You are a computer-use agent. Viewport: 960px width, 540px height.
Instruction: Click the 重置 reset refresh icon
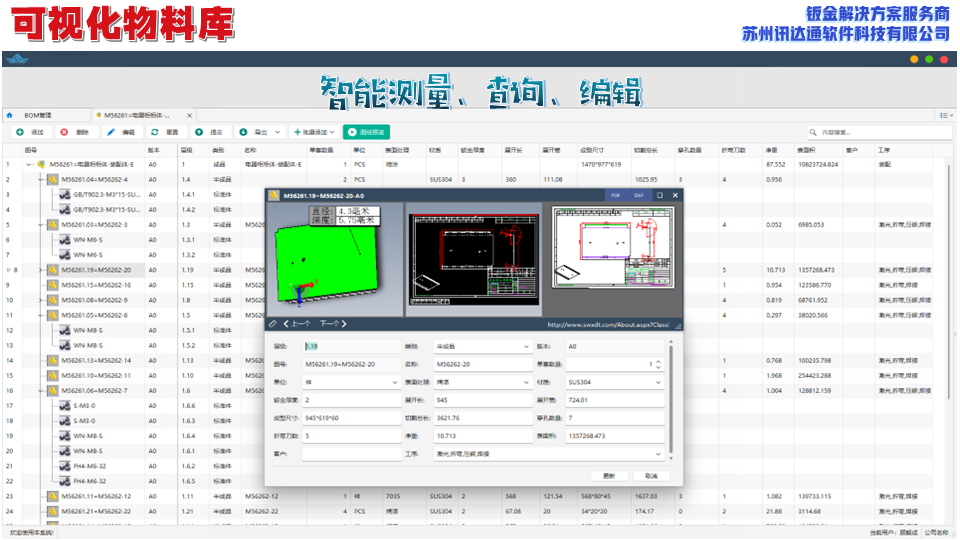[x=155, y=132]
